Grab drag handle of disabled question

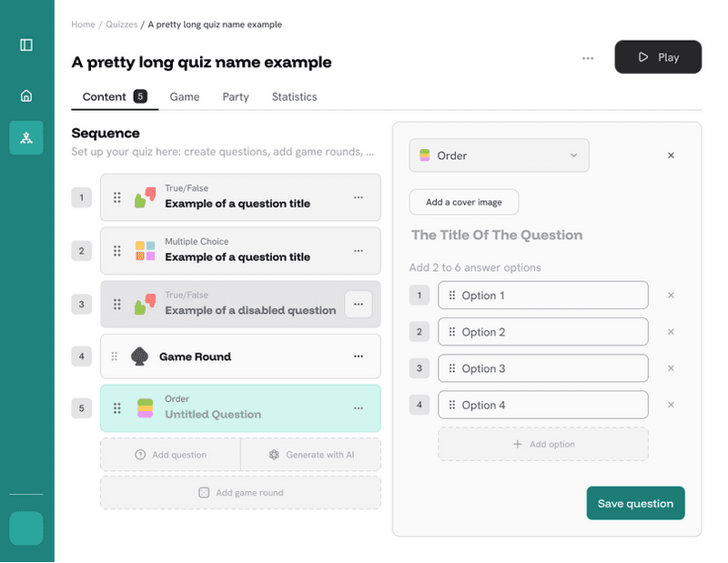pos(117,304)
